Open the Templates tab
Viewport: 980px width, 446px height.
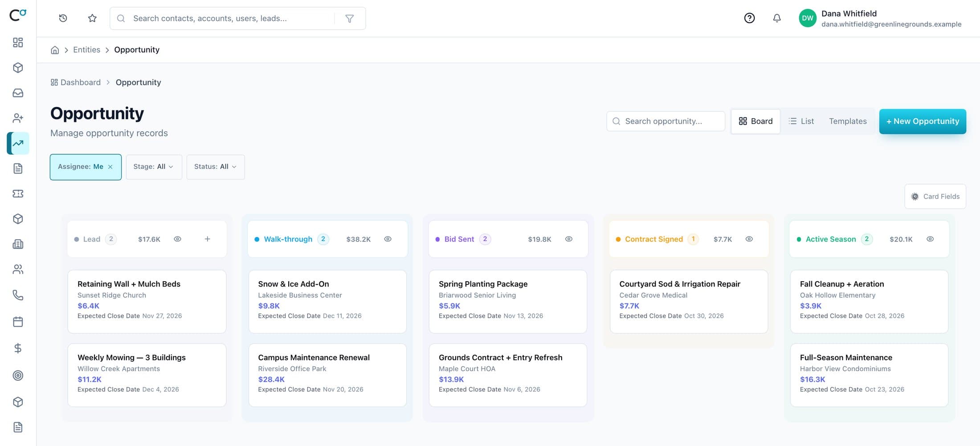(848, 121)
